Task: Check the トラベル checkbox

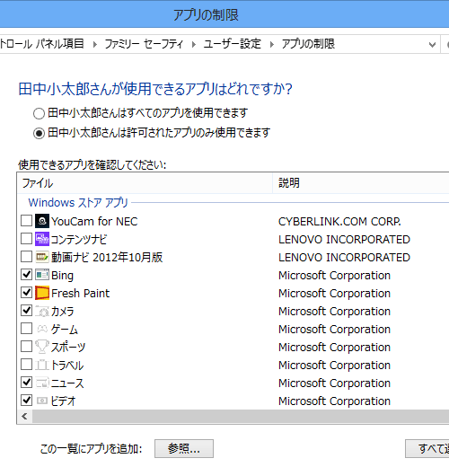Action: (26, 365)
